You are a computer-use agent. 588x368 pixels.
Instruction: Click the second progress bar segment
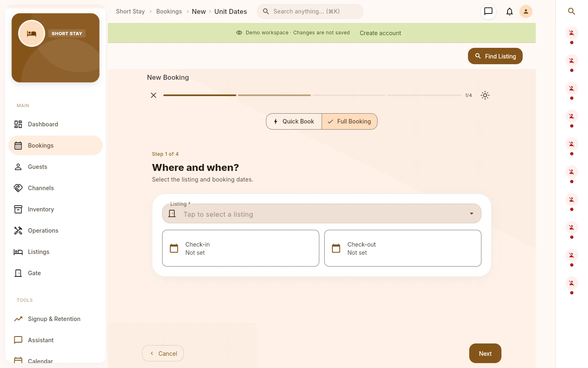[x=274, y=95]
